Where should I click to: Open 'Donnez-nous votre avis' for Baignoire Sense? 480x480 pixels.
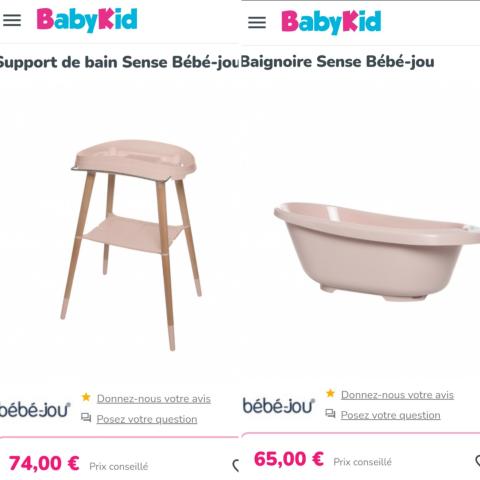click(397, 395)
